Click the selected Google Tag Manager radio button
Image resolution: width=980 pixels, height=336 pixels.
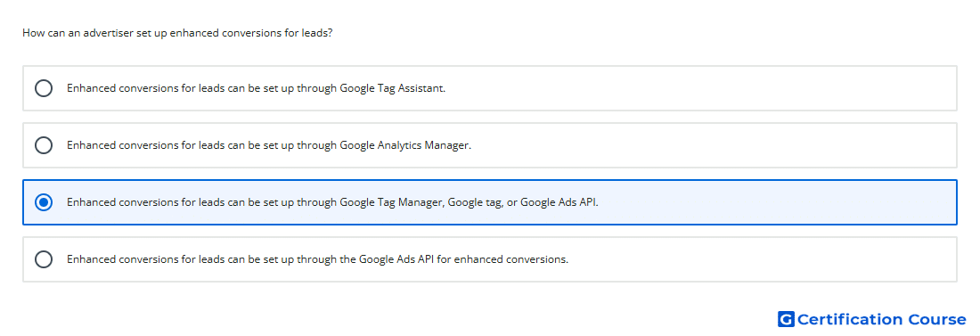click(44, 202)
